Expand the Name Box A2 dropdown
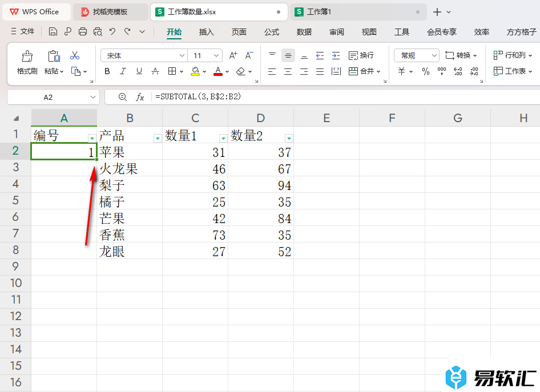The image size is (540, 392). coord(92,97)
